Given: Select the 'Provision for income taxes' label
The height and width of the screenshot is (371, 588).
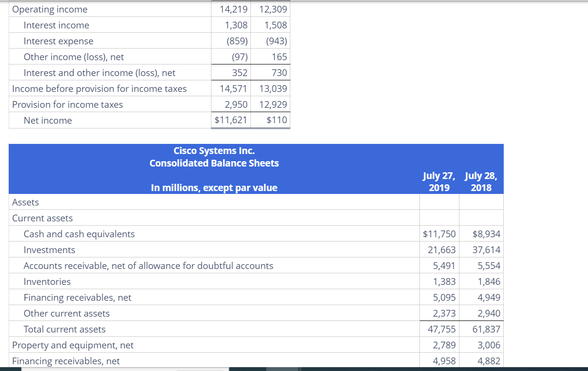Looking at the screenshot, I should click(x=67, y=104).
